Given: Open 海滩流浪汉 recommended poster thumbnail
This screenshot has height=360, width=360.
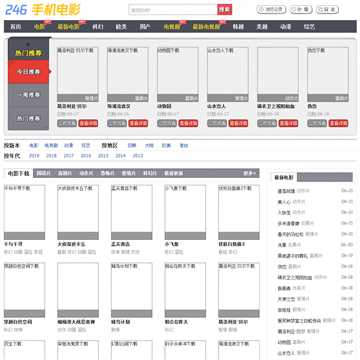Looking at the screenshot, I should pos(128,74).
